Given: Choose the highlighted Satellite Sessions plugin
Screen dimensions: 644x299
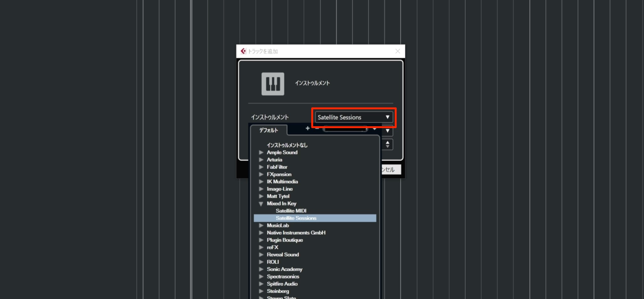Looking at the screenshot, I should tap(315, 218).
